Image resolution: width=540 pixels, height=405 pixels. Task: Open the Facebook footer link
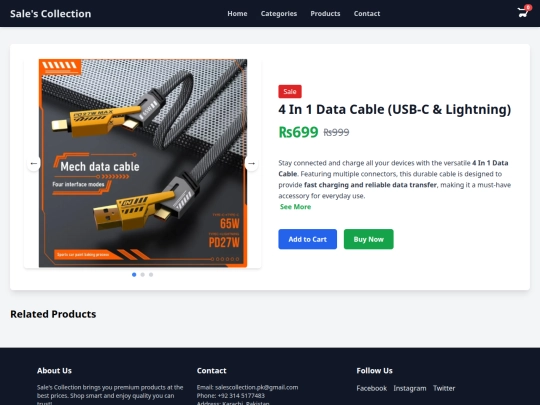tap(372, 388)
